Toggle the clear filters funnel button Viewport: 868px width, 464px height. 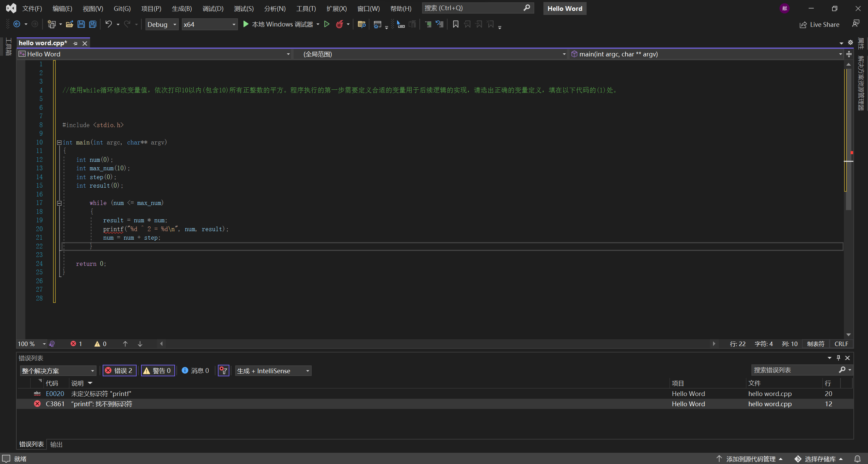[x=223, y=371]
